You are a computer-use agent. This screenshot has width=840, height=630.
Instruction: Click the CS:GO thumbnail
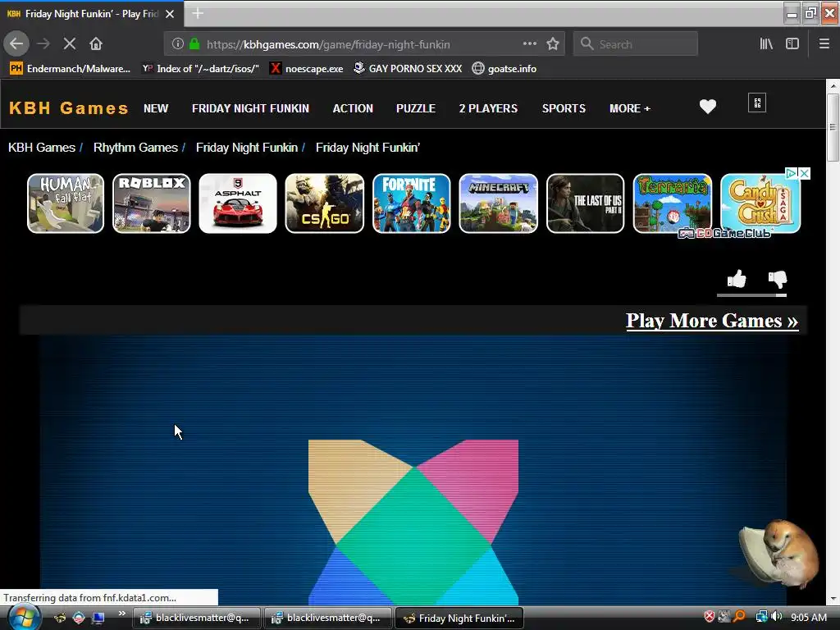click(325, 203)
